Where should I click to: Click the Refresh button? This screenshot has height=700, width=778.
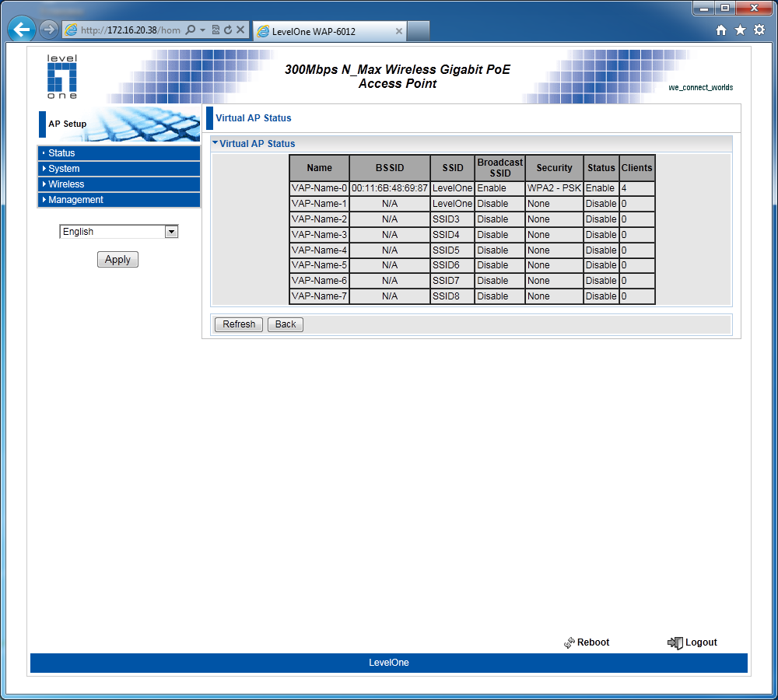tap(239, 324)
